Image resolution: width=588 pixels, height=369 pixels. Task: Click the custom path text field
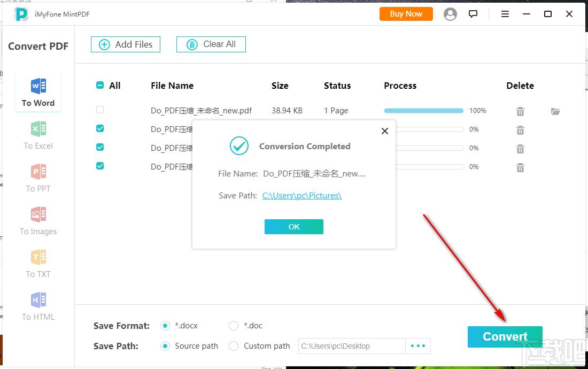[352, 346]
